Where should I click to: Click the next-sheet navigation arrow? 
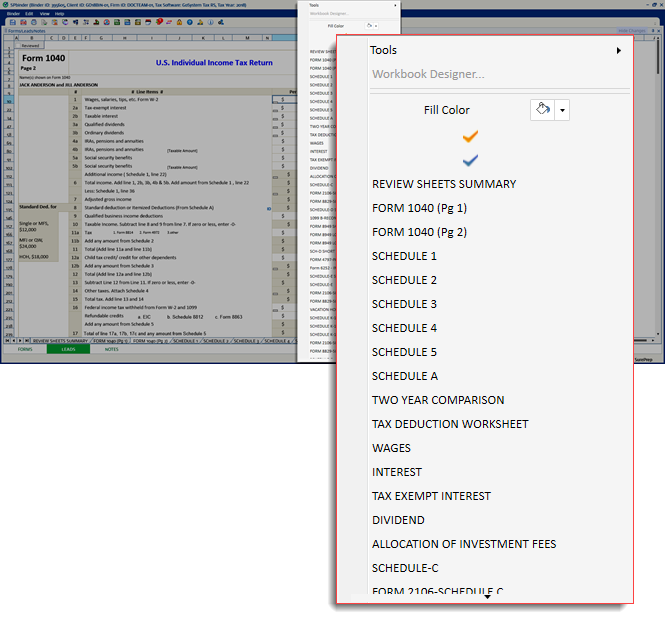pyautogui.click(x=20, y=340)
